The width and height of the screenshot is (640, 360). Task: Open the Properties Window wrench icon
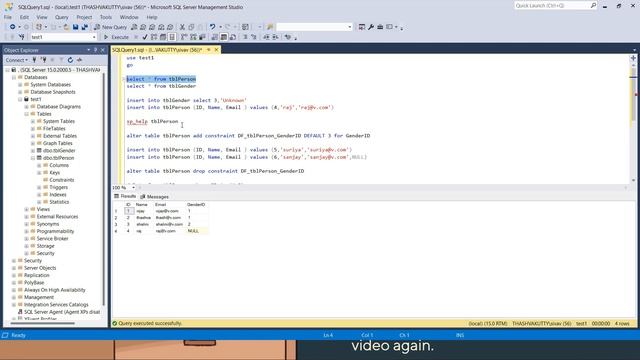point(371,27)
